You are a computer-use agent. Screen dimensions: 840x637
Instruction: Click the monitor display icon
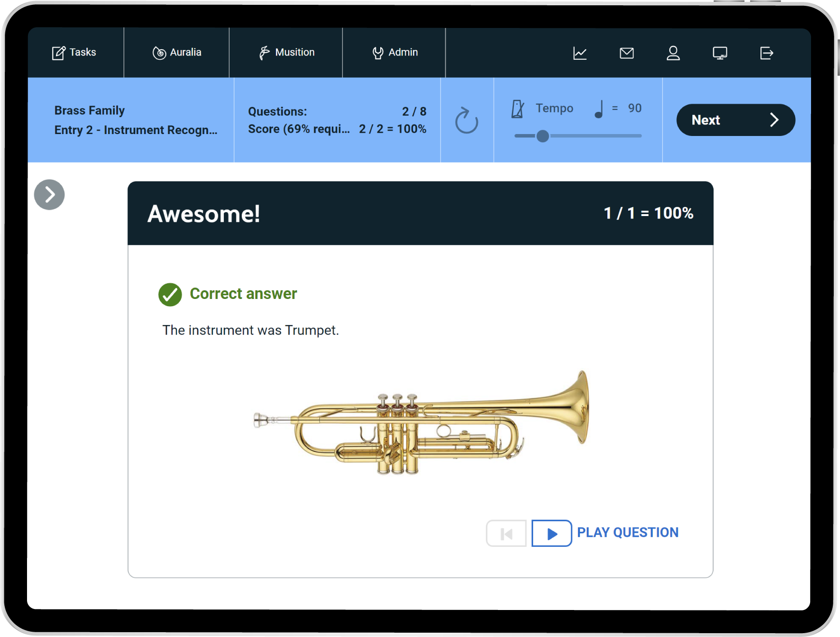point(720,53)
